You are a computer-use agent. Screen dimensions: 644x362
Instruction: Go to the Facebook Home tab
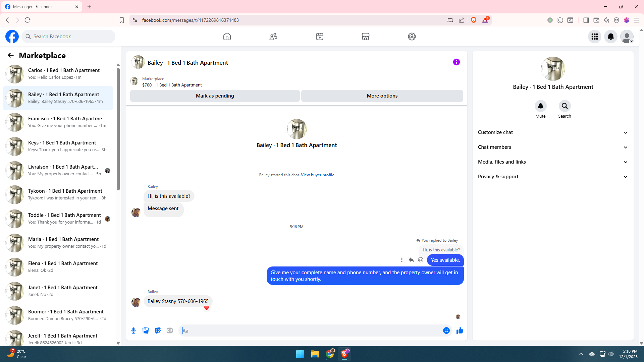pyautogui.click(x=227, y=37)
